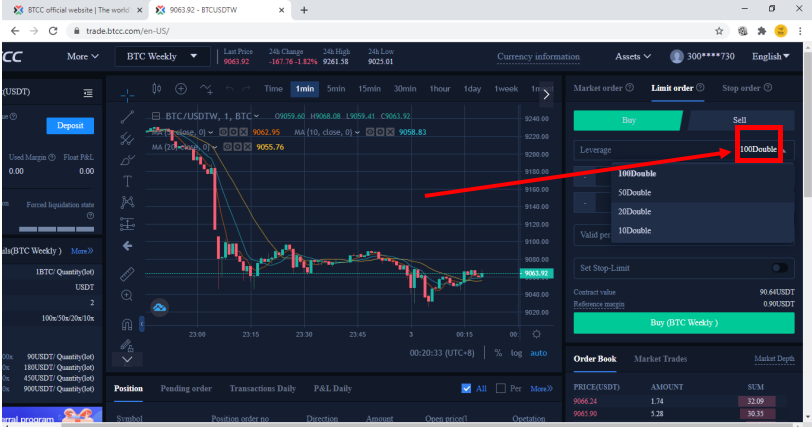Viewport: 812px width, 427px height.
Task: Toggle the auto scale option
Action: pos(539,353)
